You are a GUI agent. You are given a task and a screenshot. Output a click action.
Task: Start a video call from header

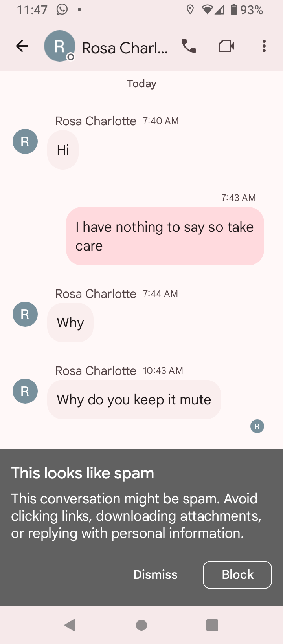[226, 46]
